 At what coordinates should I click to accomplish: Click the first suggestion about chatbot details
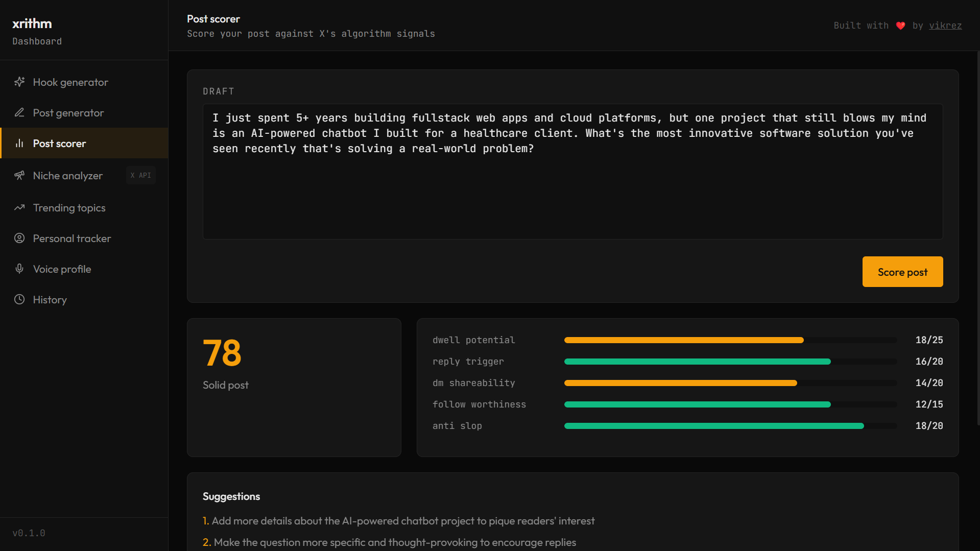tap(399, 521)
